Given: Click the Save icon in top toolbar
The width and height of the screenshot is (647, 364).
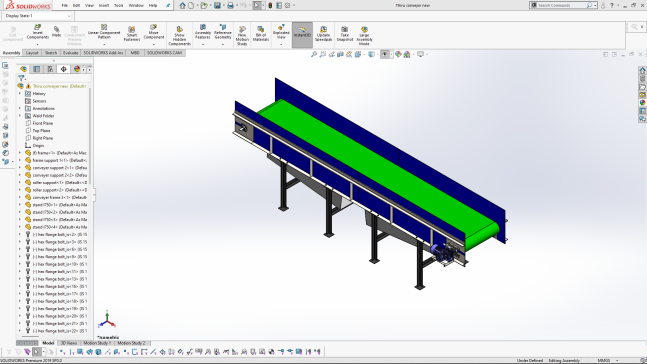Looking at the screenshot, I should (x=217, y=5).
